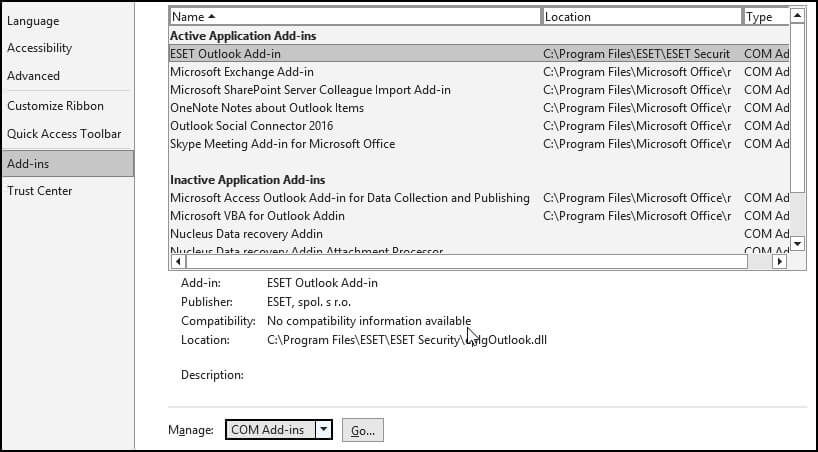Select OneNote Notes about Outlook Items

coord(479,108)
